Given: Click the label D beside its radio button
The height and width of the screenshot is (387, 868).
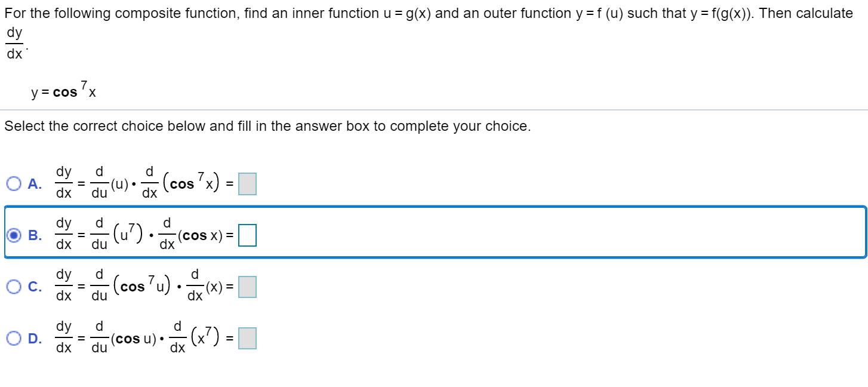Looking at the screenshot, I should (35, 338).
